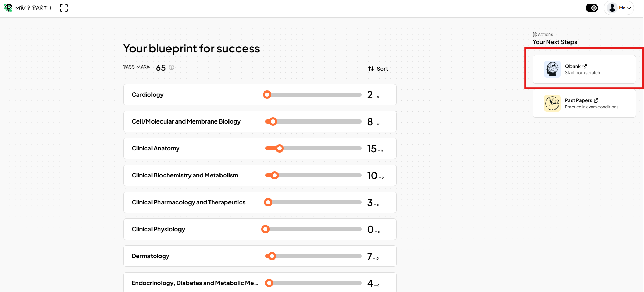Click the Qbank head illustration icon
Image resolution: width=644 pixels, height=292 pixels.
[x=552, y=69]
